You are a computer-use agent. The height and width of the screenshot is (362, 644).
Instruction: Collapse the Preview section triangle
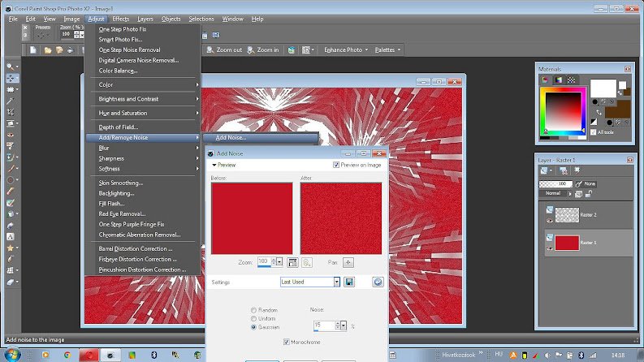(x=214, y=165)
